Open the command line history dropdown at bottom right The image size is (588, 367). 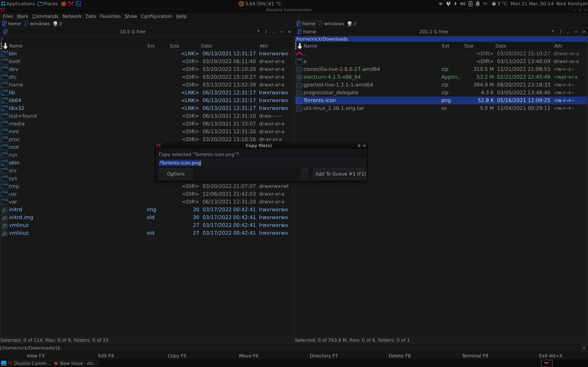tap(584, 348)
